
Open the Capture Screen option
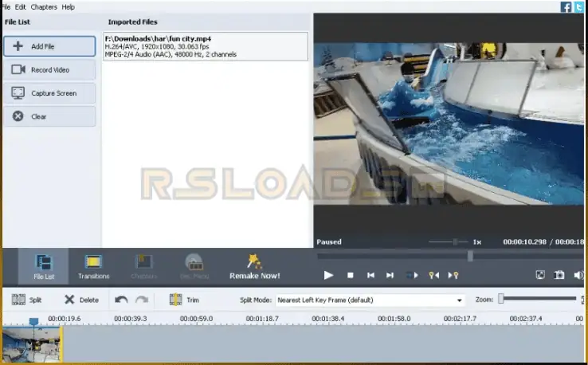pos(49,93)
